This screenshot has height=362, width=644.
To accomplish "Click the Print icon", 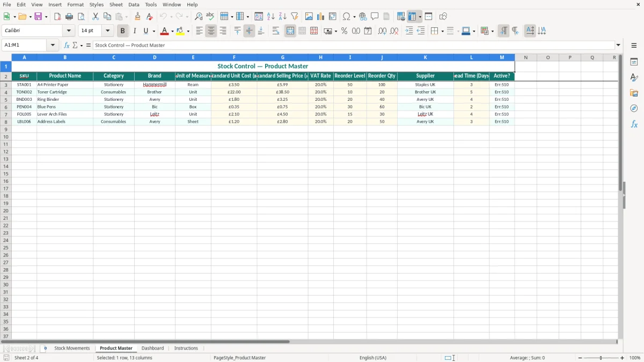I will [69, 17].
